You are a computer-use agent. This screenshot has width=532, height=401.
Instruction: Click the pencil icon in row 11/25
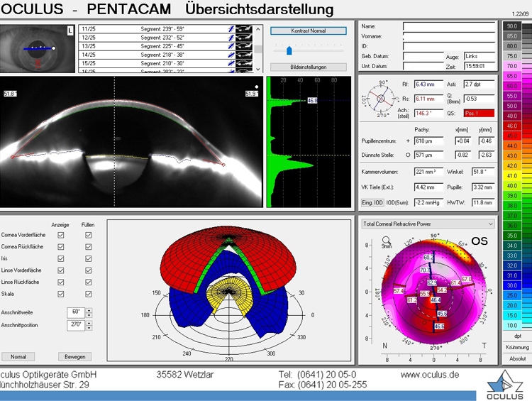click(x=231, y=29)
